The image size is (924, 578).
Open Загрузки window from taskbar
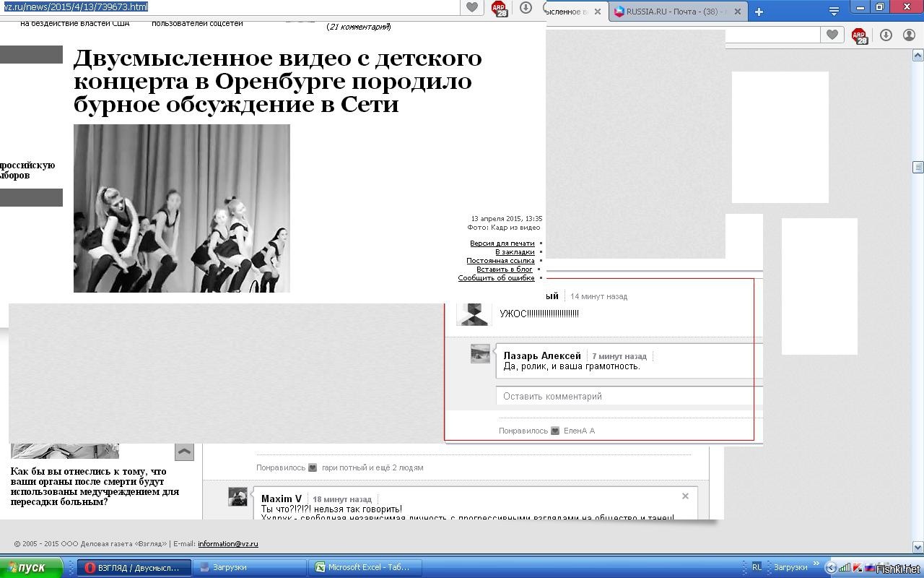coord(250,568)
